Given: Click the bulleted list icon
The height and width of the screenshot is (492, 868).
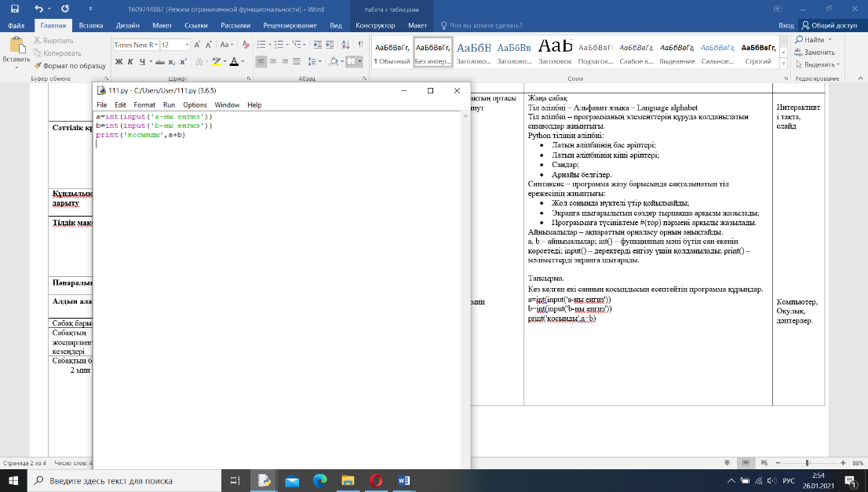Looking at the screenshot, I should coord(262,45).
